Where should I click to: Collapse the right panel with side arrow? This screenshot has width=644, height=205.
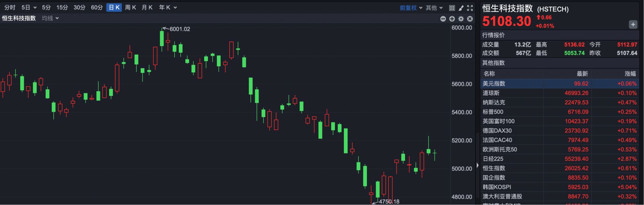tap(477, 165)
